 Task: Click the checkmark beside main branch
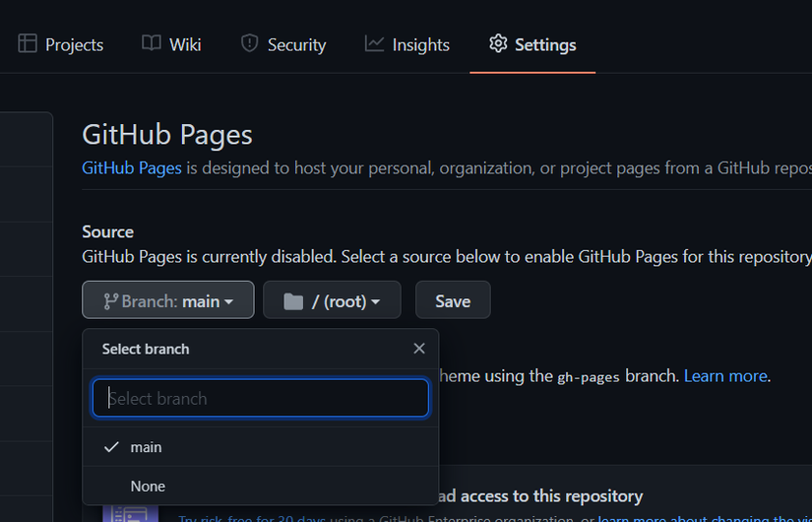(111, 447)
